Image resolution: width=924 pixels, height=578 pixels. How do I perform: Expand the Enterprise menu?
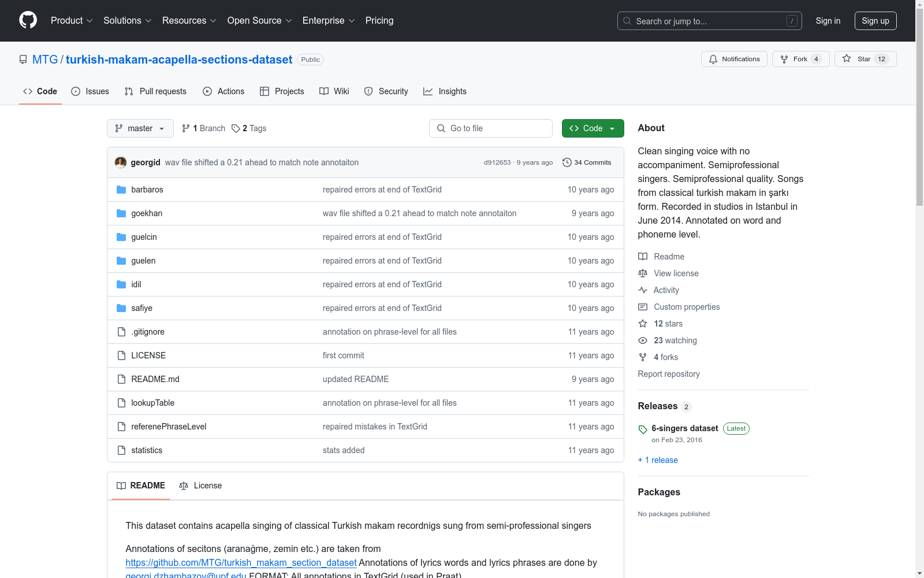click(329, 20)
